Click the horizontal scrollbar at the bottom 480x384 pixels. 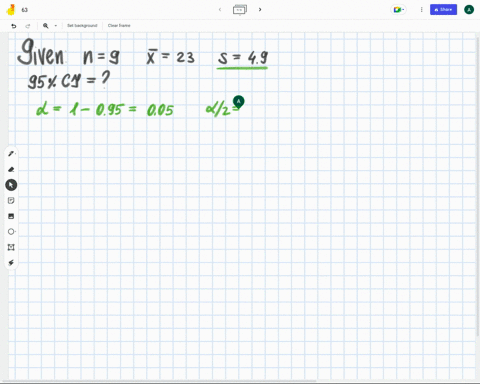159,381
